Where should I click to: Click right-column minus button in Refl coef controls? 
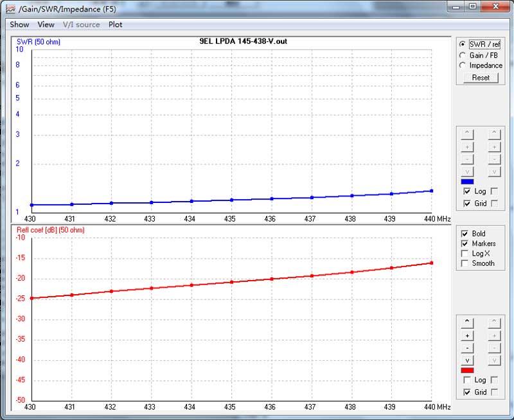[494, 348]
